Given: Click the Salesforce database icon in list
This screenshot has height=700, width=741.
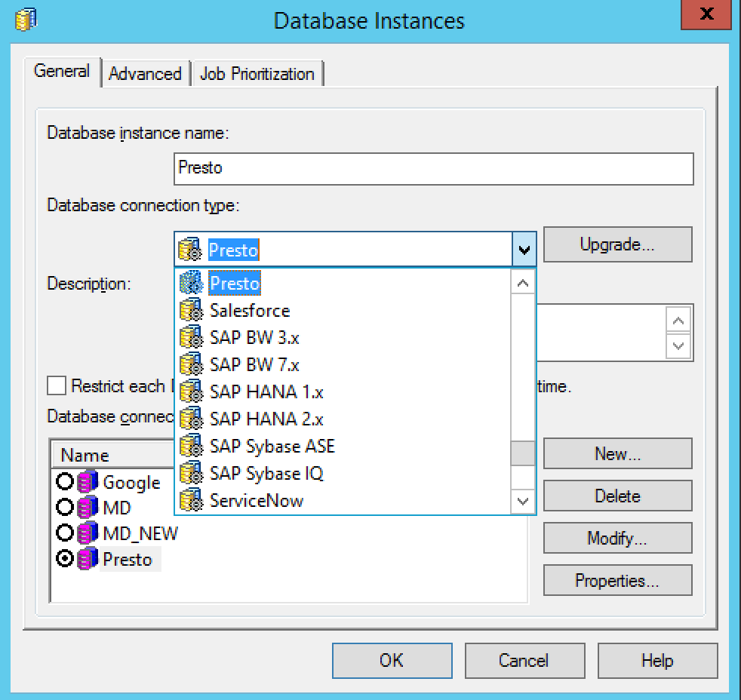Looking at the screenshot, I should click(x=192, y=311).
